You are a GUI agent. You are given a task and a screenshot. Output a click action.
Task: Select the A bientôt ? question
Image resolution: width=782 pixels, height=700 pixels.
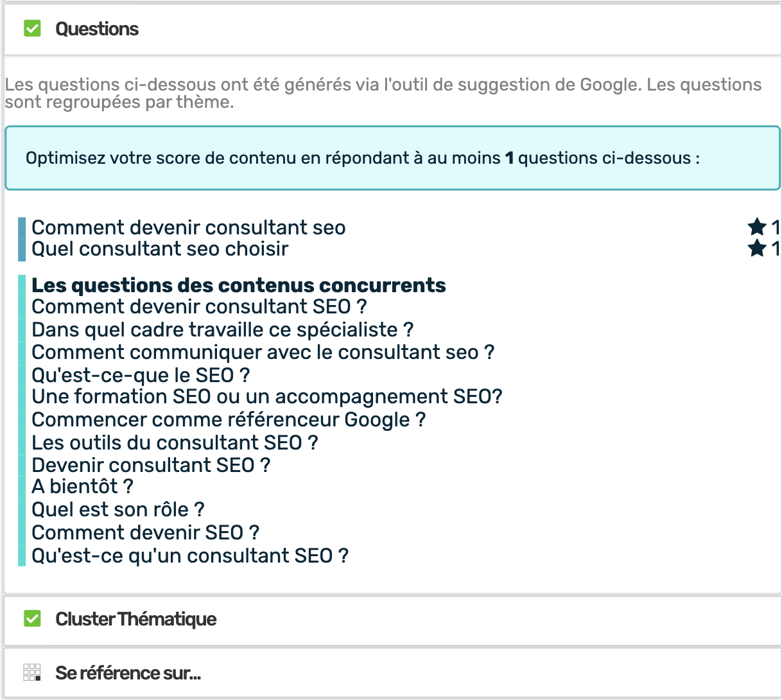(82, 487)
